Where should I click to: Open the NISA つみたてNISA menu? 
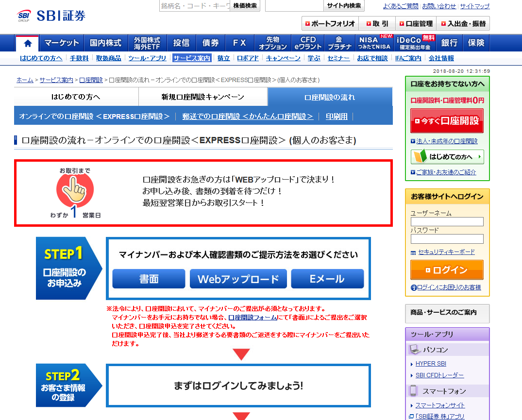374,43
